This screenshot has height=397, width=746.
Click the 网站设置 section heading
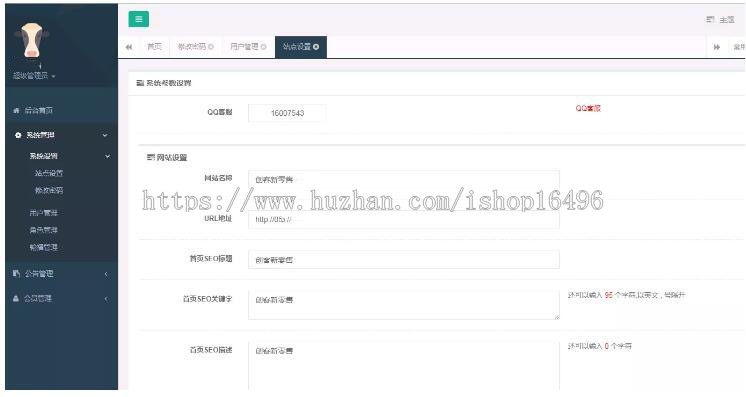click(167, 158)
